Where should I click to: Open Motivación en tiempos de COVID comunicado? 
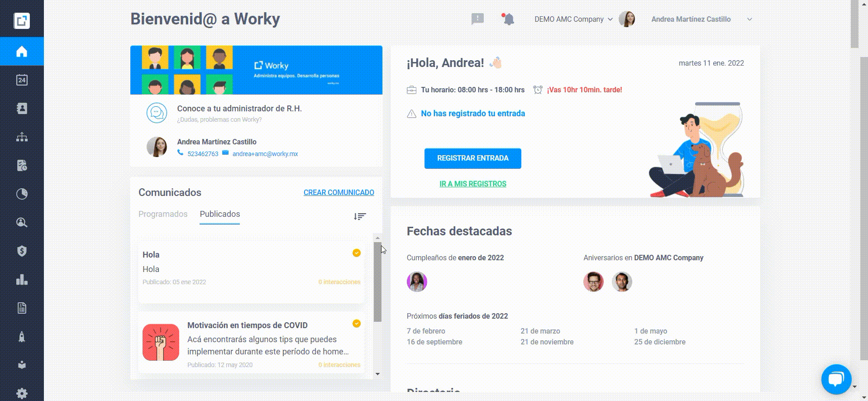[252, 343]
